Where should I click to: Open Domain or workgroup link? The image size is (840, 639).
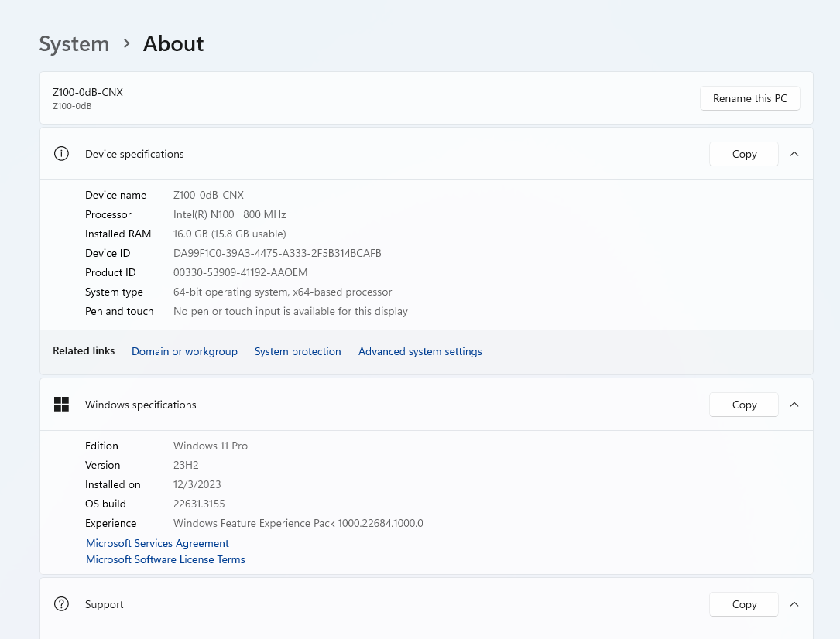(x=184, y=351)
